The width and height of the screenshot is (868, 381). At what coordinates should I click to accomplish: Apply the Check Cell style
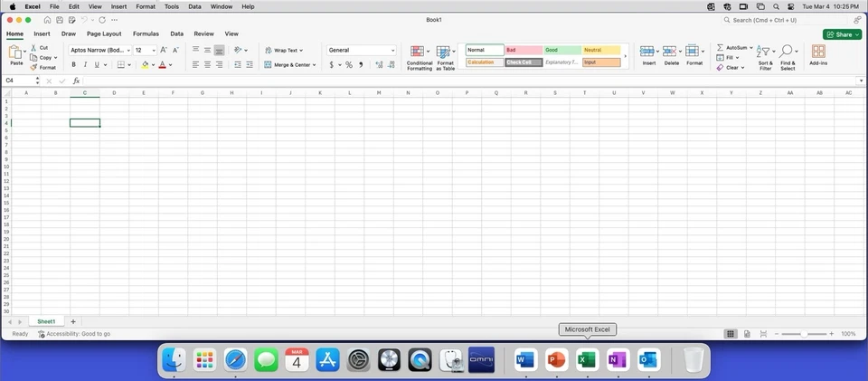524,62
